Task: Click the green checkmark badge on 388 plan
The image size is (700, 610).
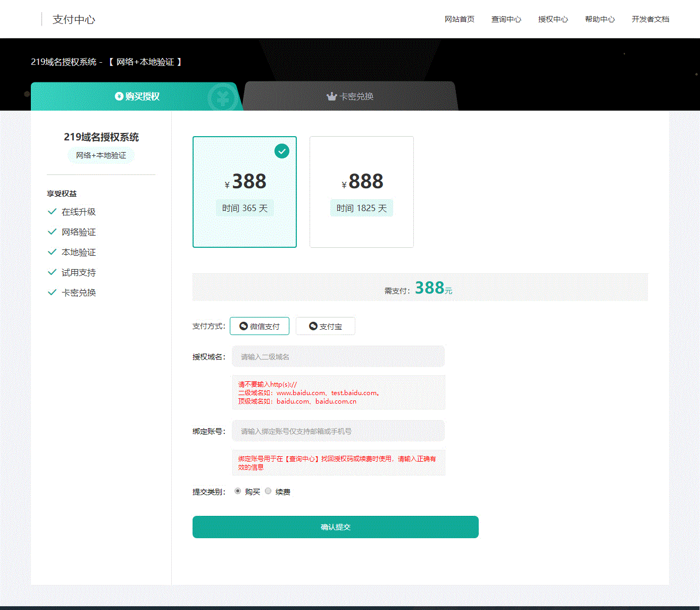Action: click(x=282, y=151)
